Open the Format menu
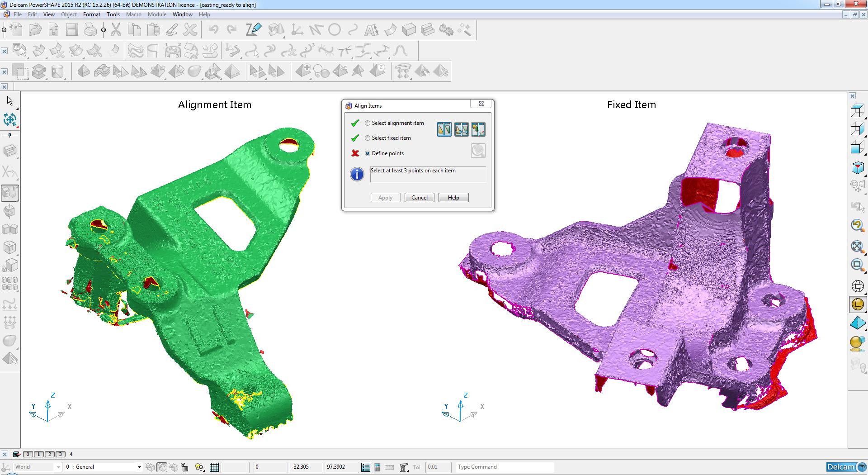The image size is (868, 475). coord(92,14)
